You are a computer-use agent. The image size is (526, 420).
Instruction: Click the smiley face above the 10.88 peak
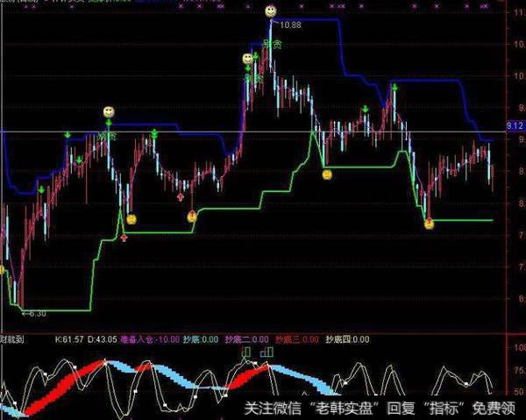[270, 11]
